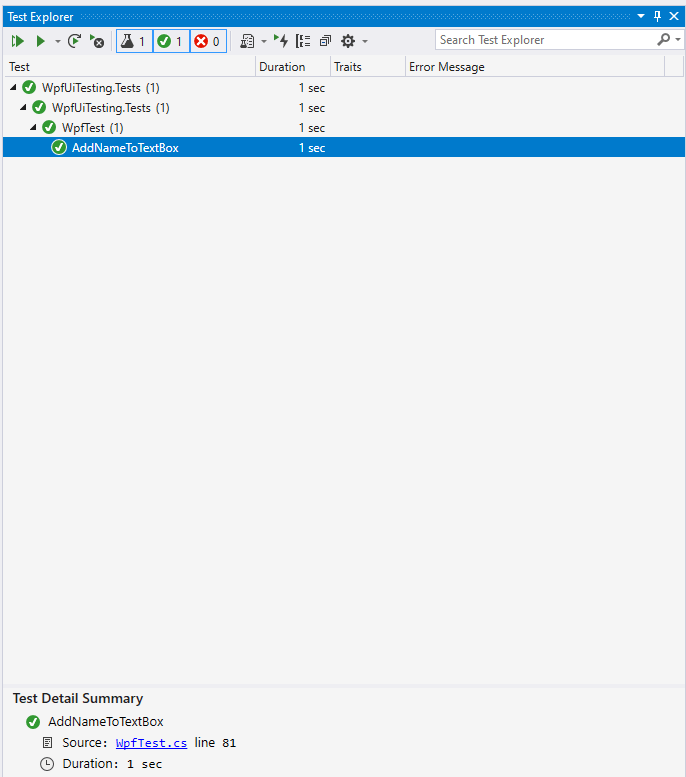Click the '1 sec' duration of AddNameToTextBox row

click(x=312, y=148)
